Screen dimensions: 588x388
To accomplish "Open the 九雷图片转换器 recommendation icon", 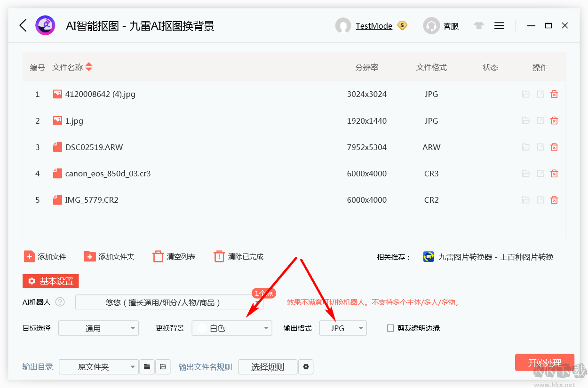I will [x=429, y=257].
